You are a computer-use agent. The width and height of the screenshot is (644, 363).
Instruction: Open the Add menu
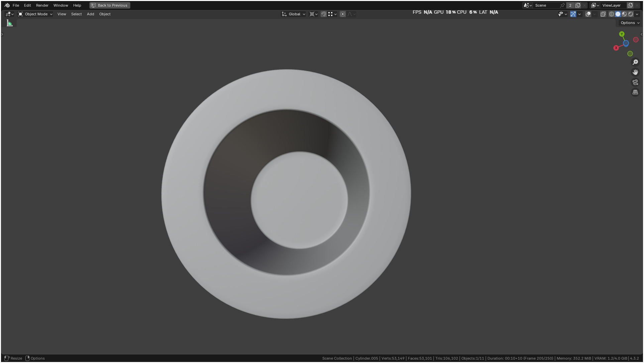pyautogui.click(x=90, y=14)
